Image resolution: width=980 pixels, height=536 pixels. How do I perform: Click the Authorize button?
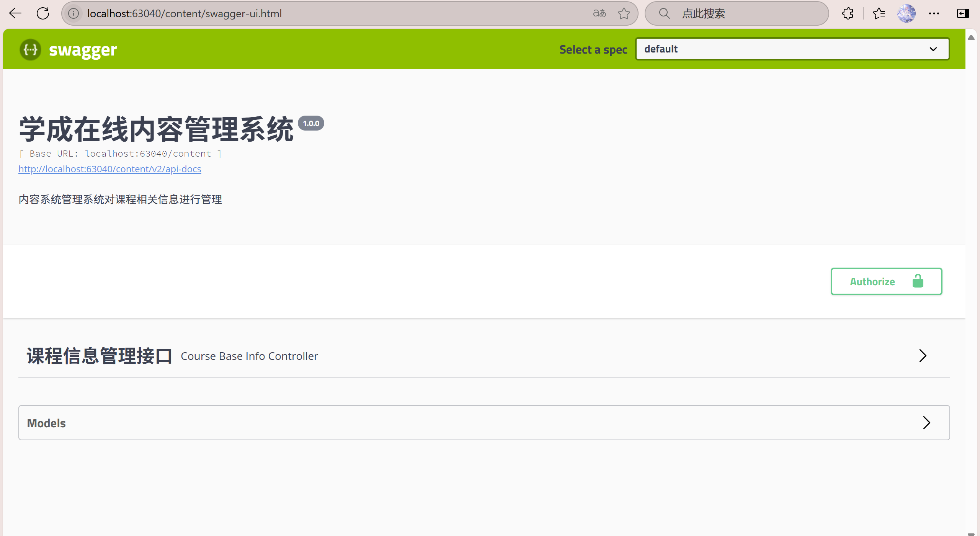[x=886, y=281]
